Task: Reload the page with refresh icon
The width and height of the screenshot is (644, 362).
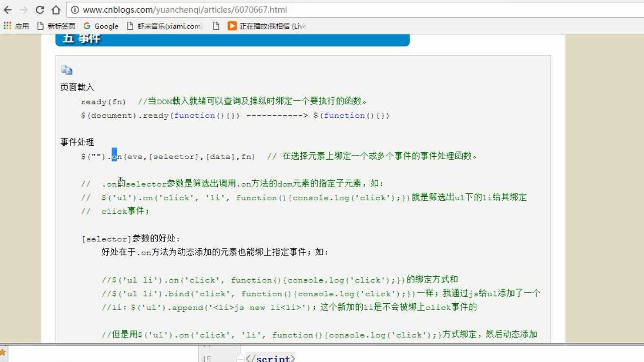Action: point(40,10)
